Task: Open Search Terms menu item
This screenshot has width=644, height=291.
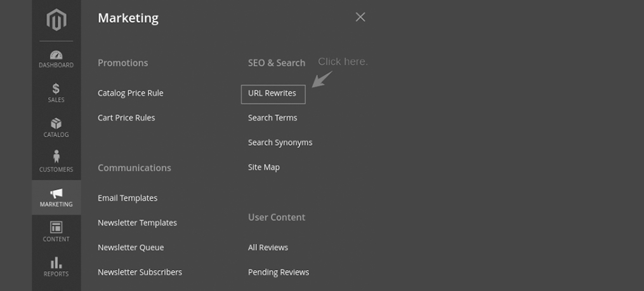Action: coord(273,118)
